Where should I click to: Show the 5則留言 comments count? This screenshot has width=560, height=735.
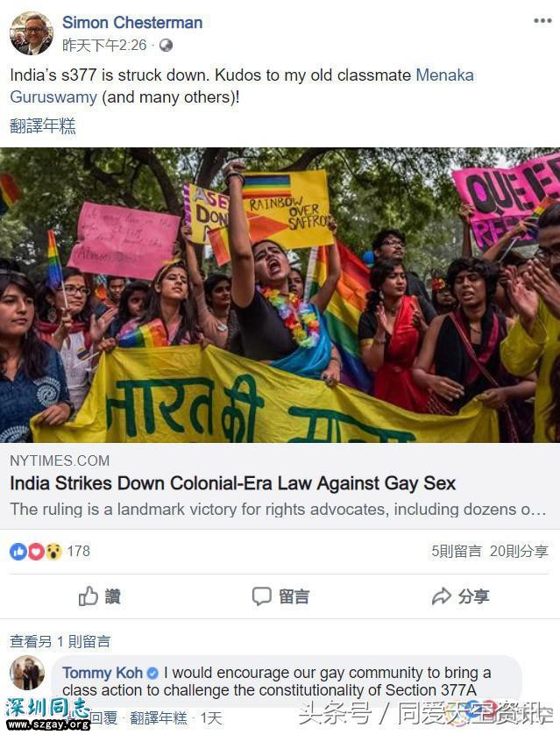click(456, 551)
